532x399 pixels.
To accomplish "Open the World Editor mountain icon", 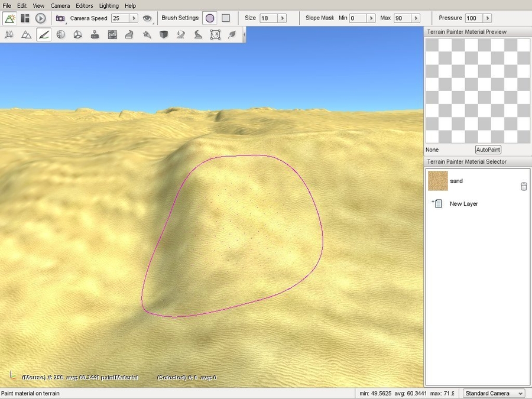I will [x=9, y=18].
